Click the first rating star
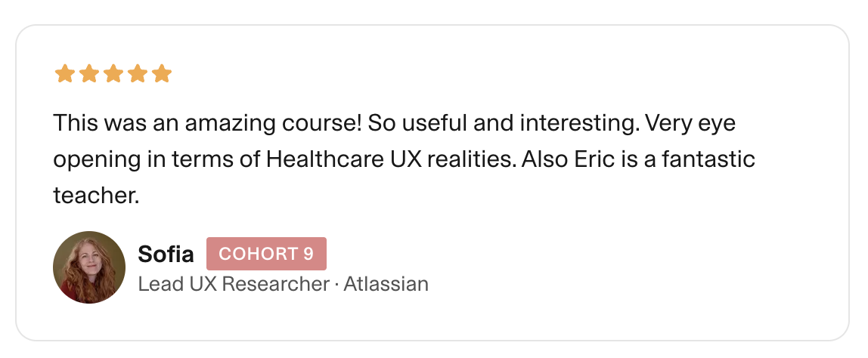Screen dimensions: 868x358 point(65,74)
